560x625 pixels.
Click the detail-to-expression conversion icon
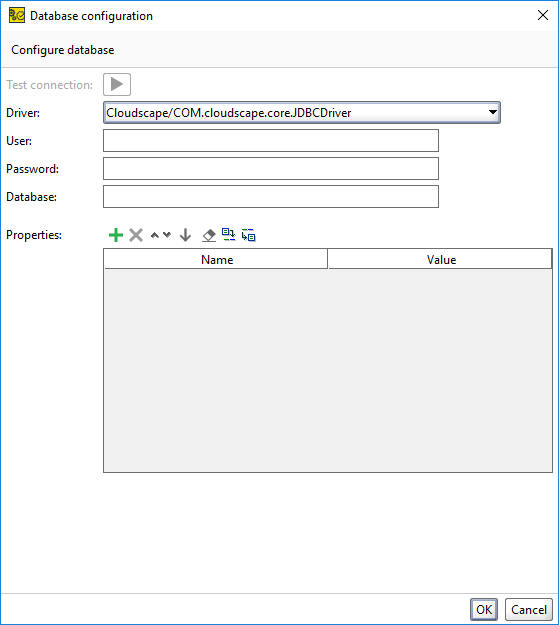point(228,235)
